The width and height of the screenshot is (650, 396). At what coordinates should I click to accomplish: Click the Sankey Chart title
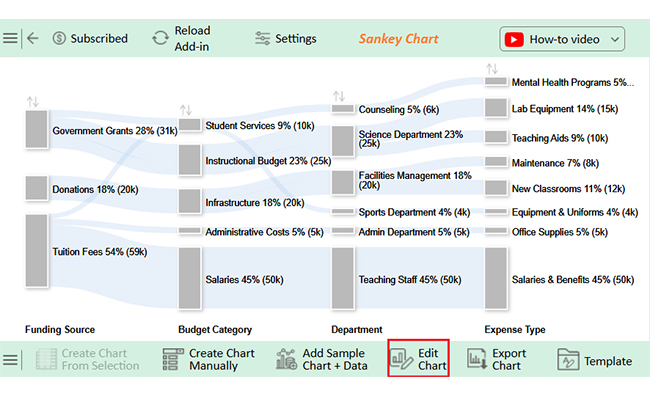pos(398,39)
